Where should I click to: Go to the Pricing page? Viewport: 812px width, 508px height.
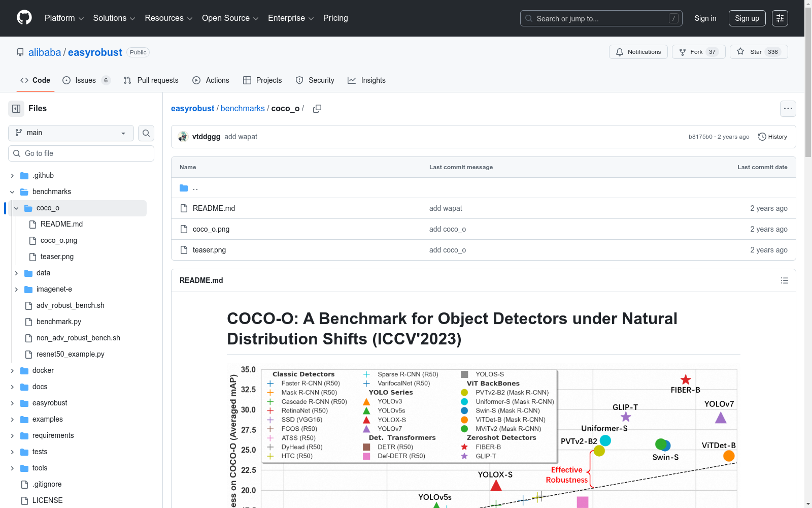pos(335,18)
